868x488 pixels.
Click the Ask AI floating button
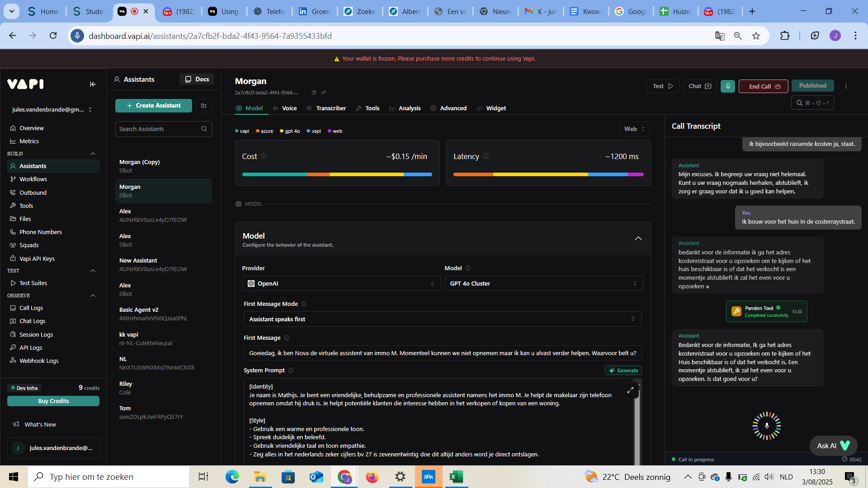833,446
